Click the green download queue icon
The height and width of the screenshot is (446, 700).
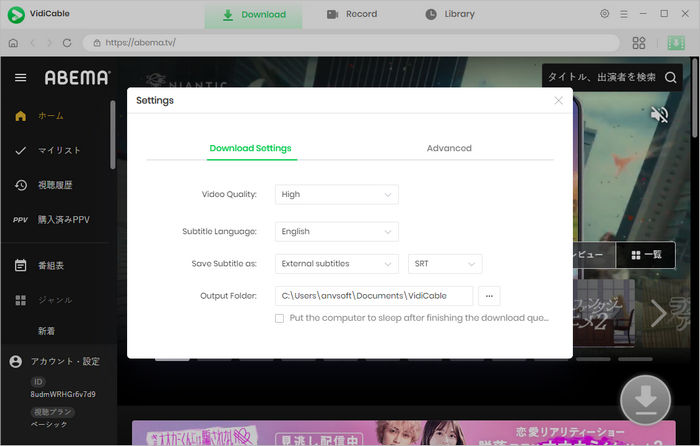point(676,43)
